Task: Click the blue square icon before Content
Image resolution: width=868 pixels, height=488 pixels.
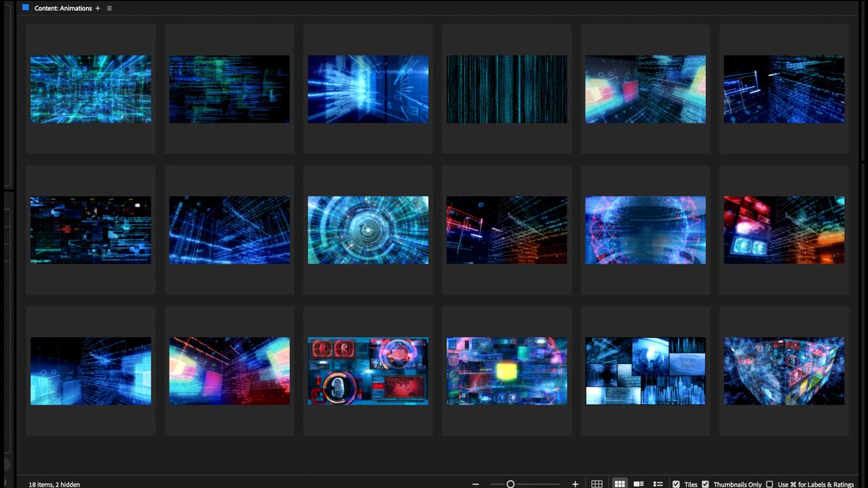Action: pos(26,8)
